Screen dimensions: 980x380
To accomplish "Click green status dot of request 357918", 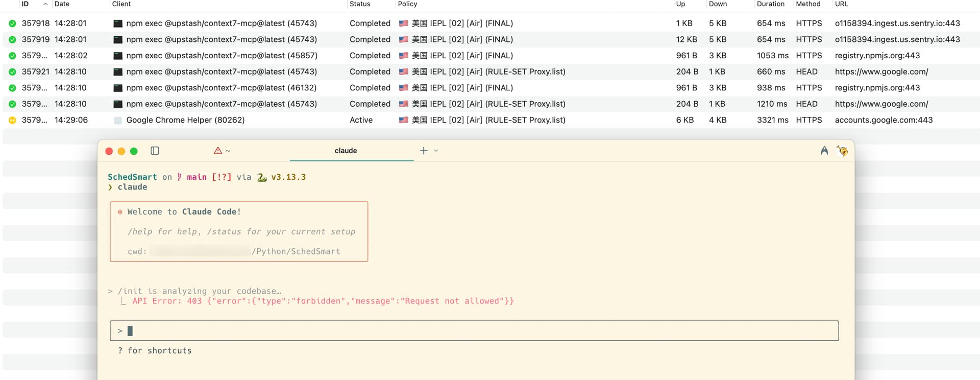I will coord(12,23).
